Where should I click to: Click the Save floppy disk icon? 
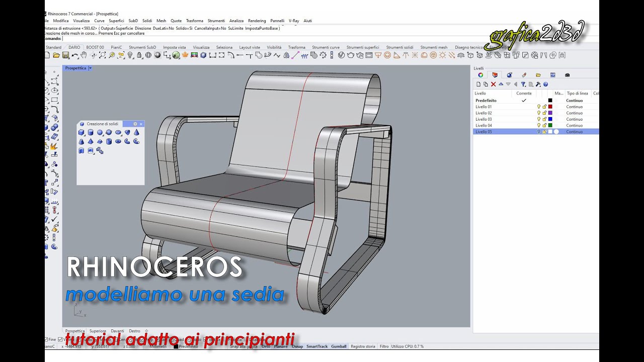tap(65, 55)
